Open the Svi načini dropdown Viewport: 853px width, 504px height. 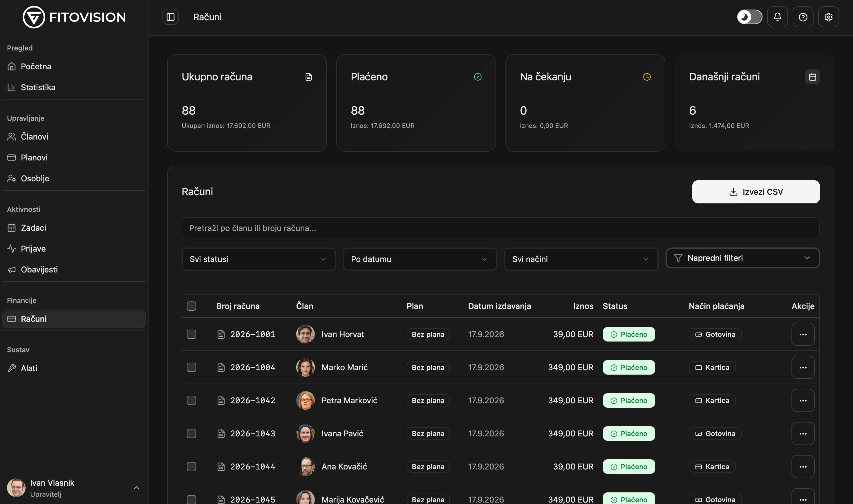click(581, 259)
